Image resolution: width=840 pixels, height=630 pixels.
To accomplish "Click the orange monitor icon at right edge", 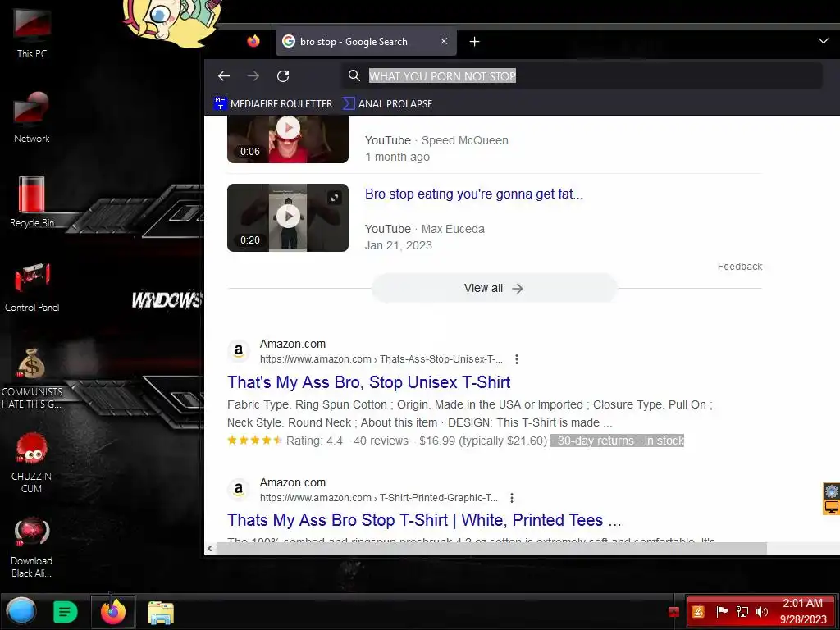I will 832,507.
